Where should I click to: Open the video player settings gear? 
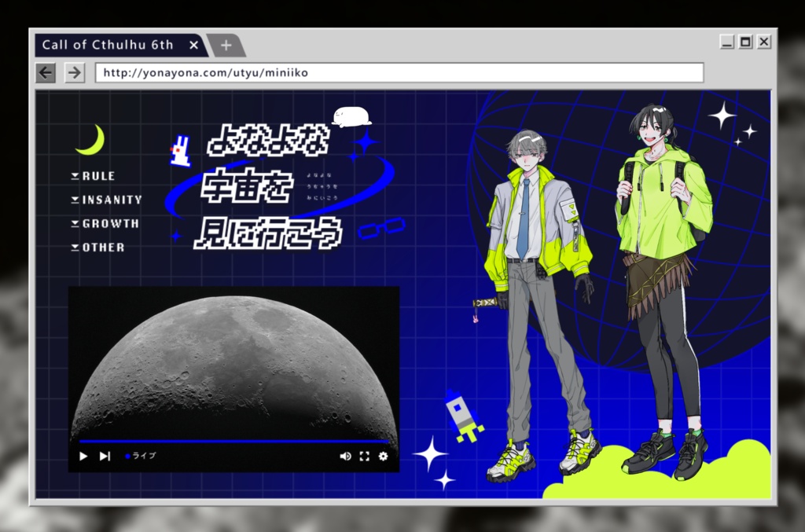[x=383, y=456]
